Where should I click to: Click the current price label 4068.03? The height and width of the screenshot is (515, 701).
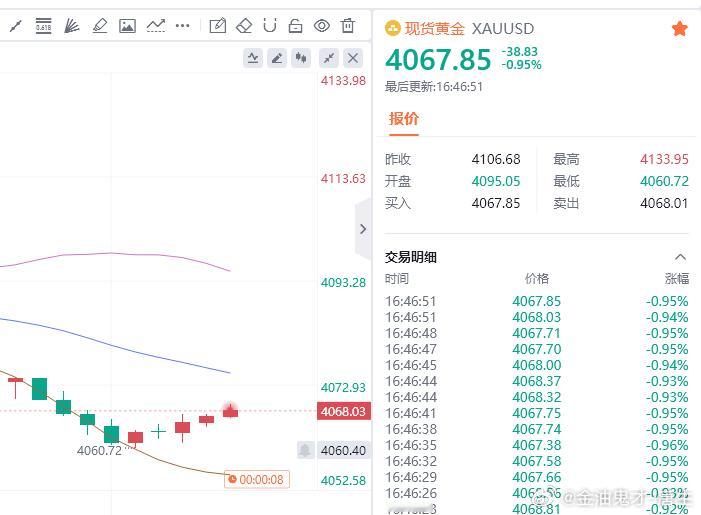pyautogui.click(x=343, y=411)
